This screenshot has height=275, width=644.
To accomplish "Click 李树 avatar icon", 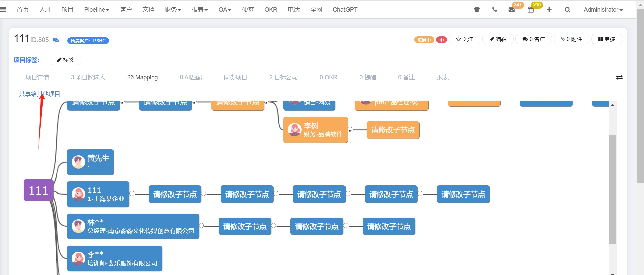I will click(x=294, y=130).
